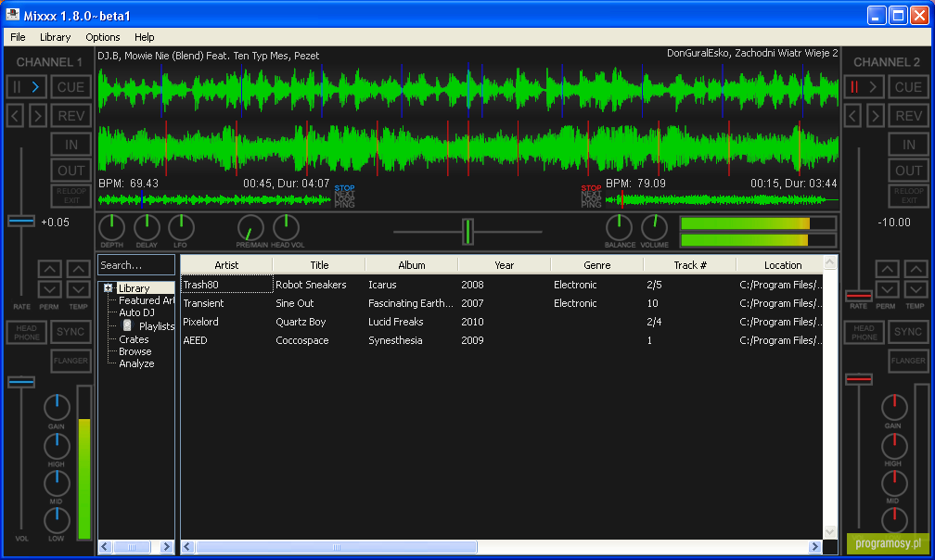Click the crossfader slider handle

point(468,231)
